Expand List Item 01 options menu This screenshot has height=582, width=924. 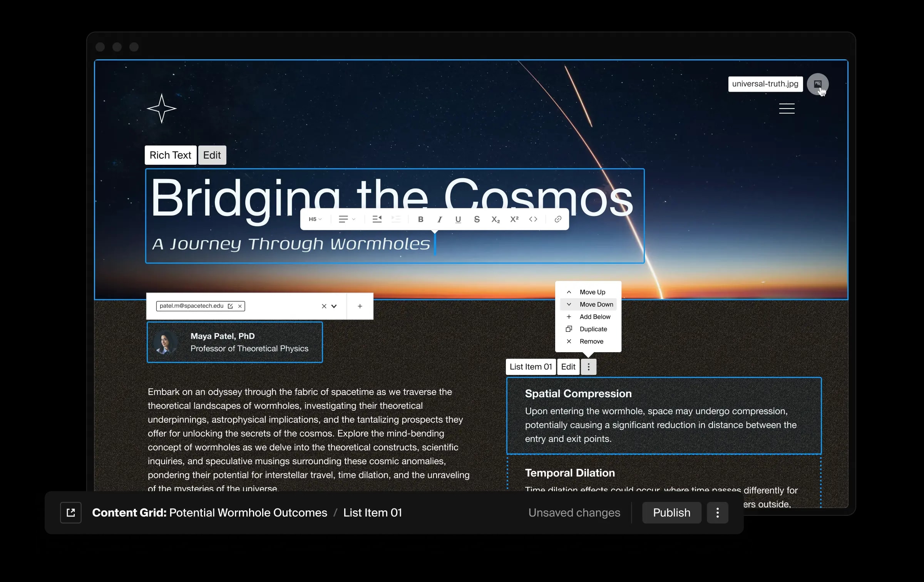click(x=588, y=366)
